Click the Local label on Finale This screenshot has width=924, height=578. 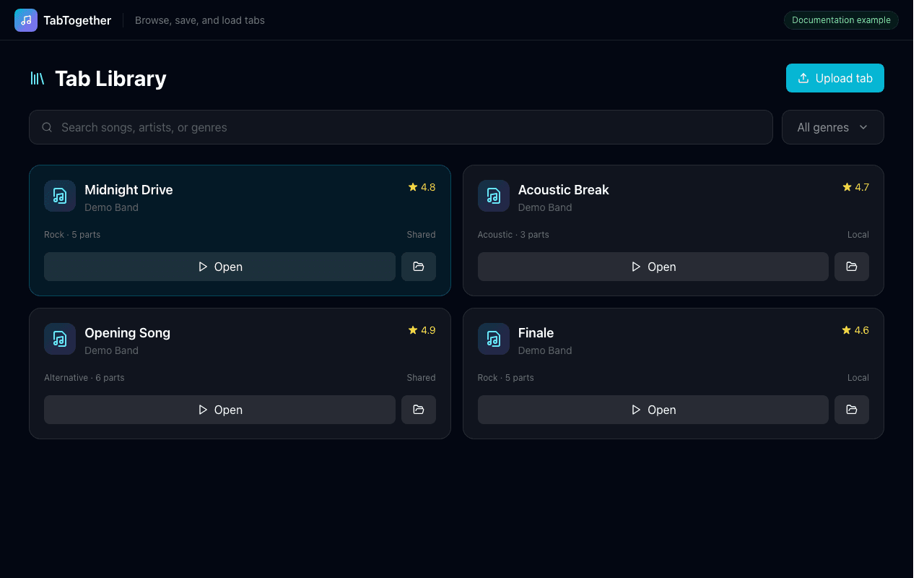(x=858, y=378)
